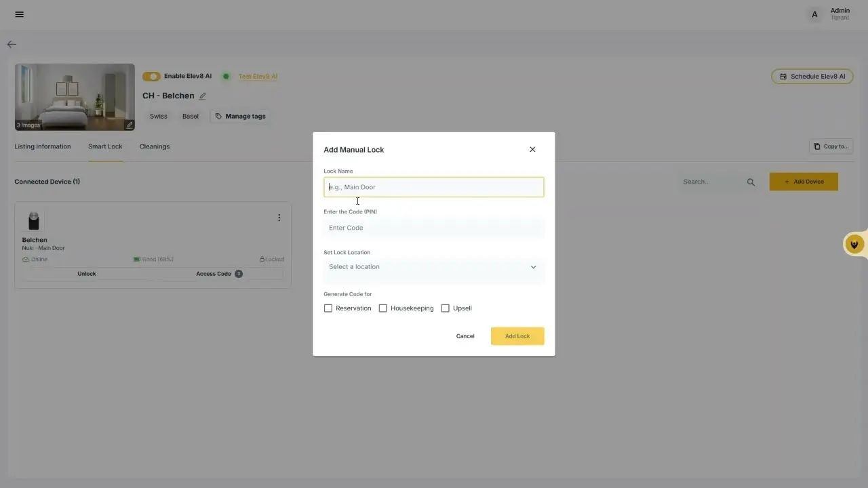
Task: Select the Swiss tag
Action: 159,117
